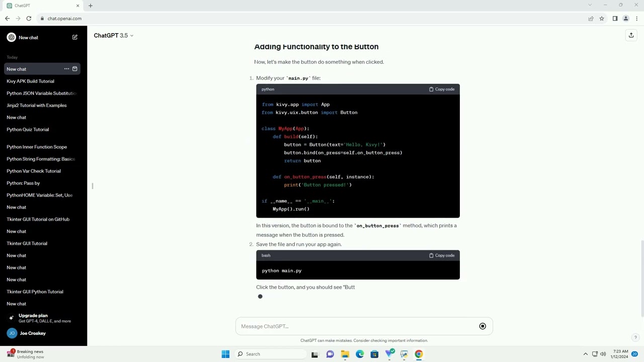Go back using browser back arrow
Viewport: 644px width, 362px height.
tap(7, 19)
